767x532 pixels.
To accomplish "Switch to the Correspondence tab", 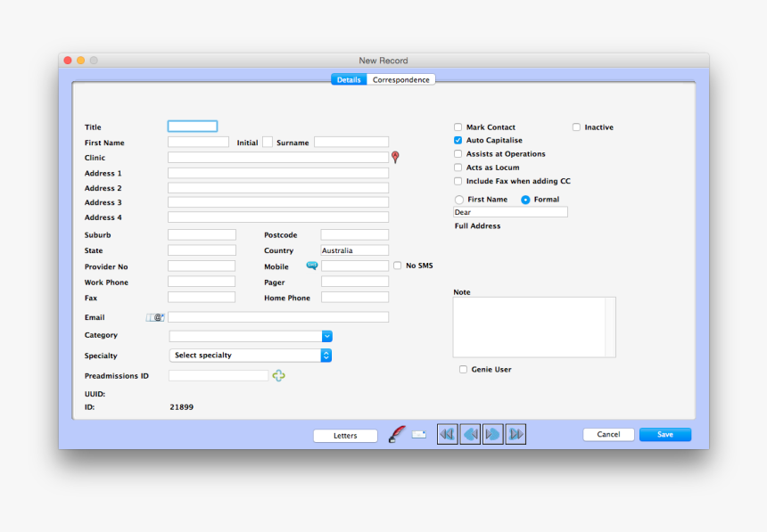I will tap(401, 80).
